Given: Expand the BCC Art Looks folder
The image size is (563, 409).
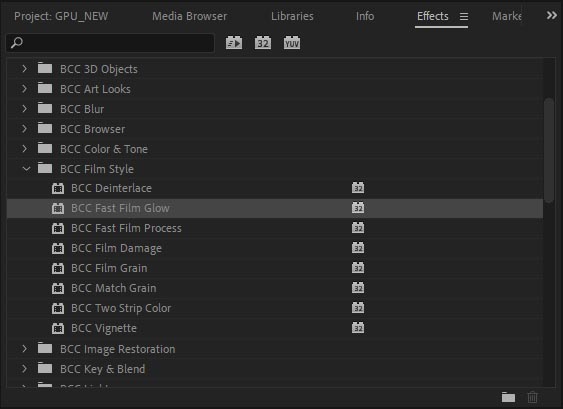Looking at the screenshot, I should 24,89.
